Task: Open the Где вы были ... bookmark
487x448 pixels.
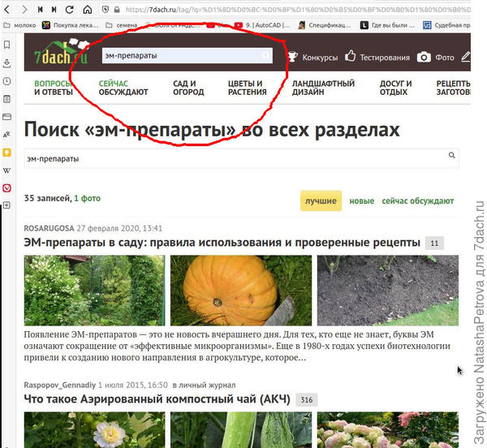Action: click(388, 25)
